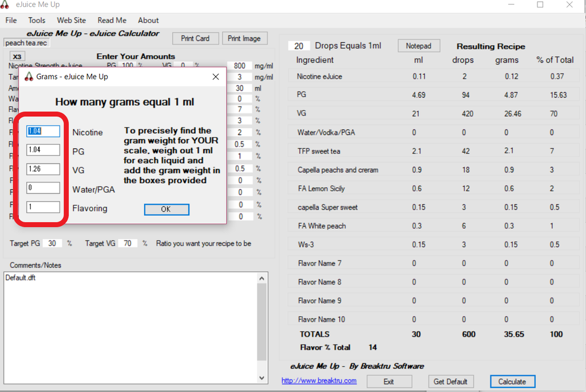Click the Exit button
Screen dimensions: 586x392
[x=389, y=382]
